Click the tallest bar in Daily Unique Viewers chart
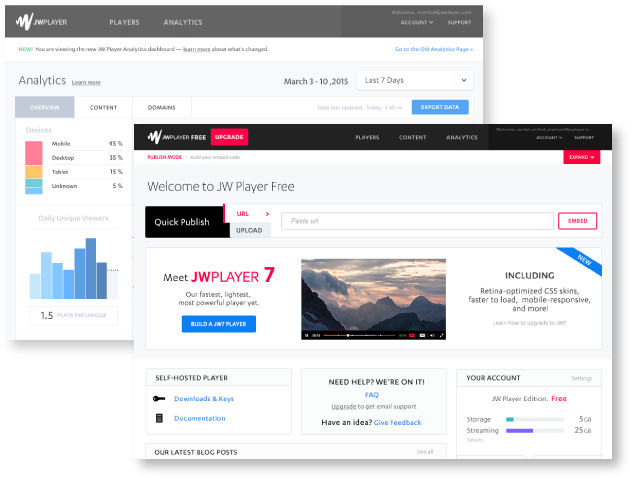 pyautogui.click(x=91, y=268)
